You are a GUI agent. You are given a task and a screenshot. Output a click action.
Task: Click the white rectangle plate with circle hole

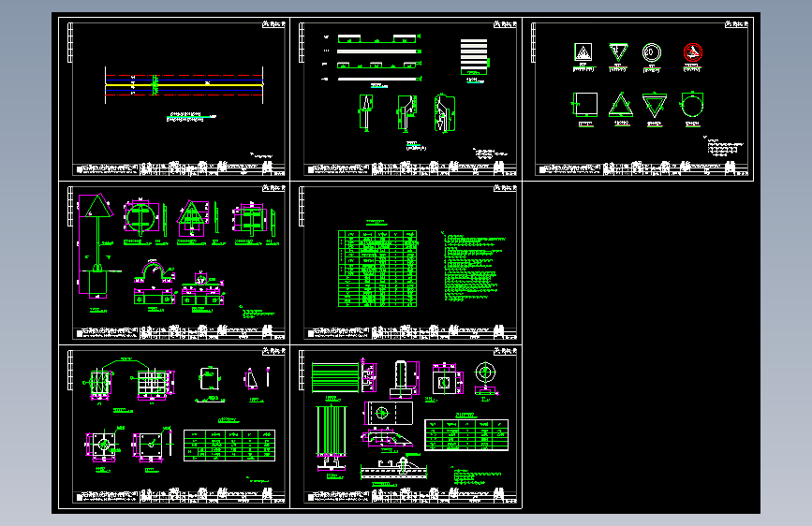tap(390, 413)
